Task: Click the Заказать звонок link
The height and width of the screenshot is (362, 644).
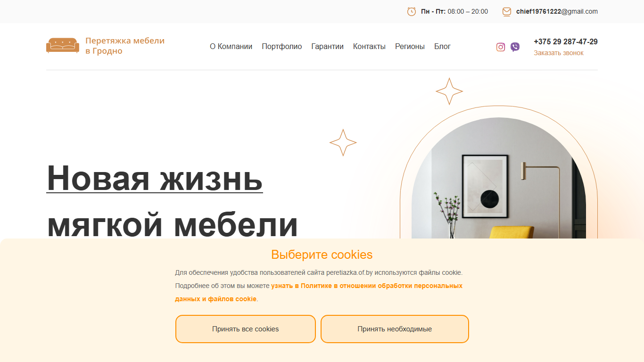Action: [x=559, y=53]
